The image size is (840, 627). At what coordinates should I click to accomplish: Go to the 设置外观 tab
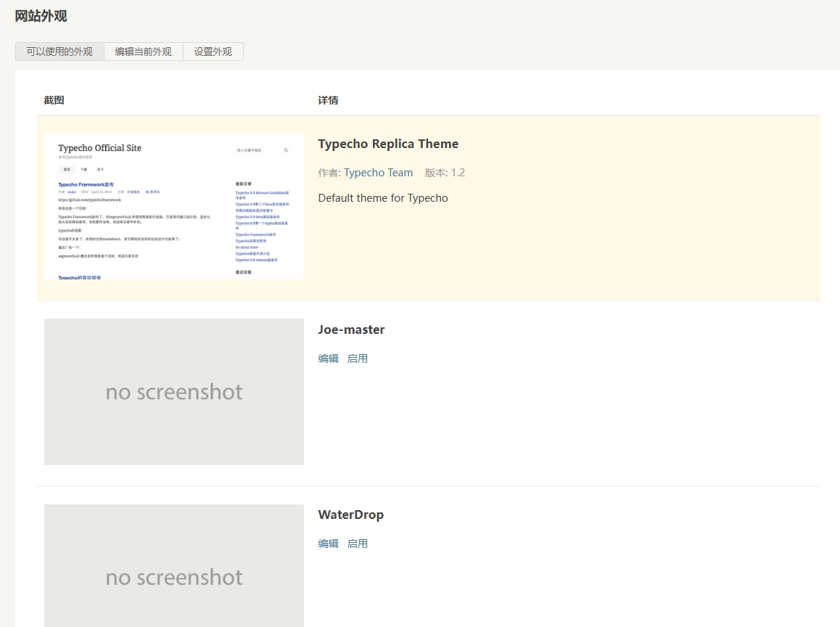(x=213, y=52)
